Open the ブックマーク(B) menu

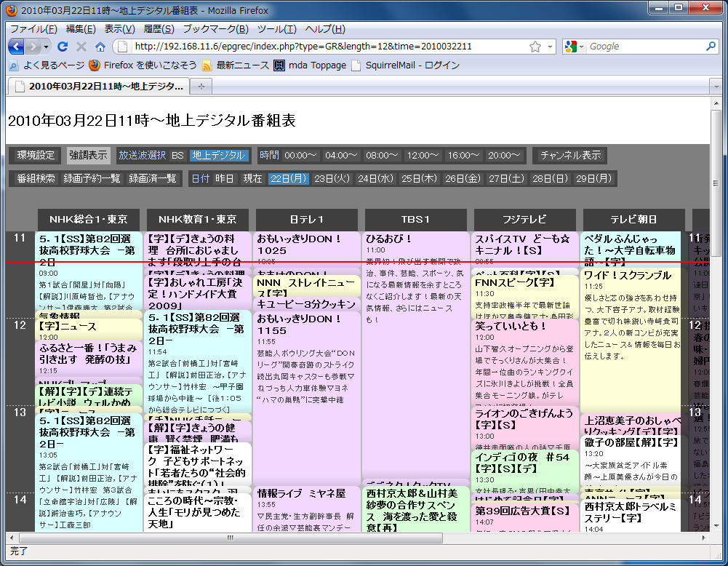(216, 29)
